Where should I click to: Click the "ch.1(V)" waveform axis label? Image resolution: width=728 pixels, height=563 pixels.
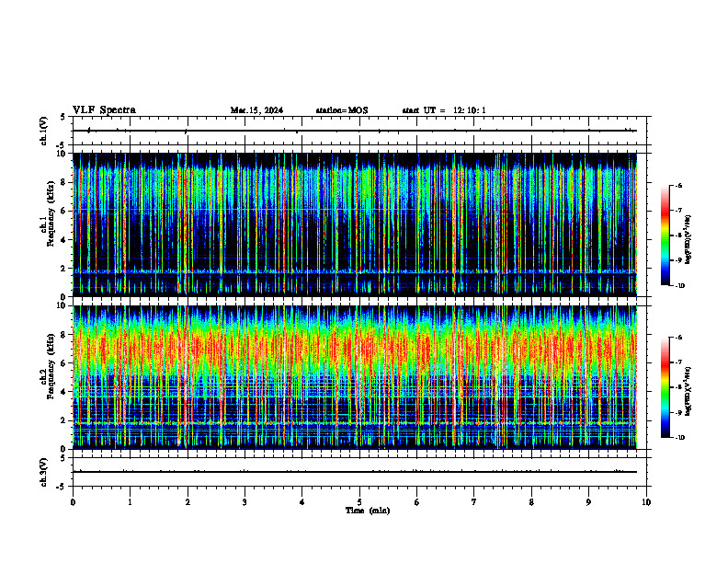[44, 131]
